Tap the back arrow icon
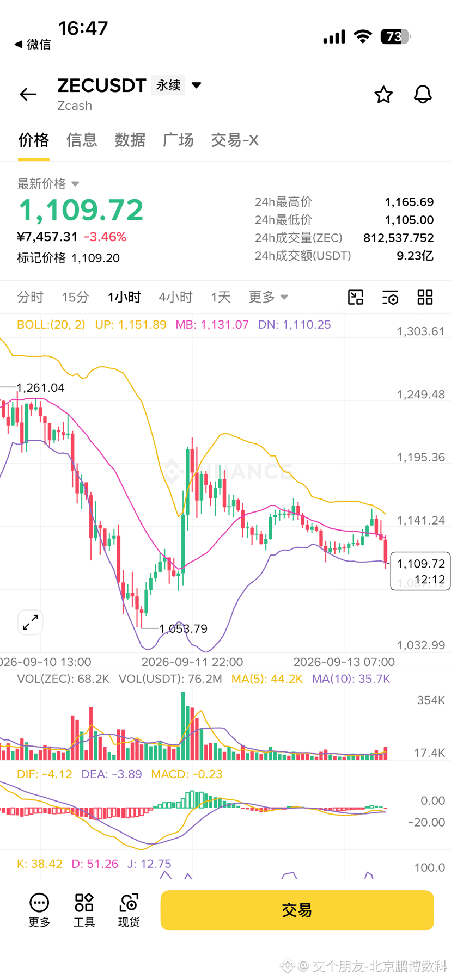 (28, 94)
